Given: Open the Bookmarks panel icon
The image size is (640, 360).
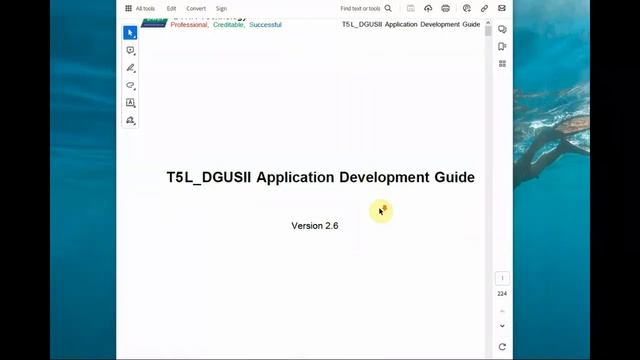Looking at the screenshot, I should coord(502,47).
